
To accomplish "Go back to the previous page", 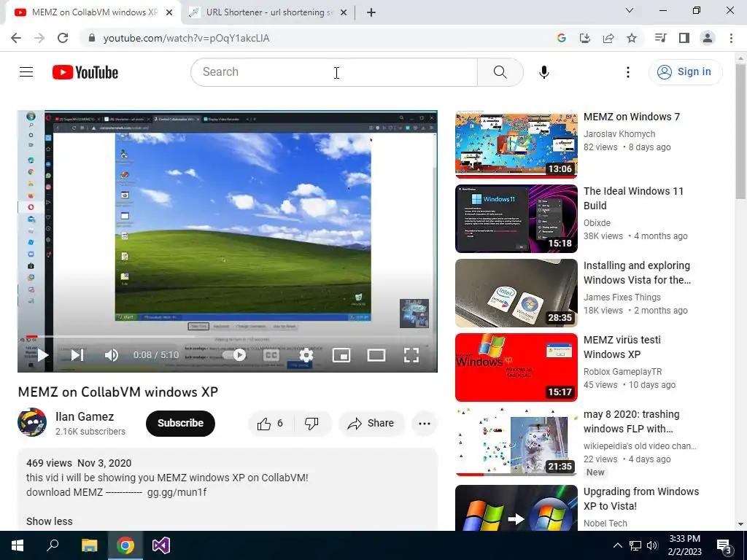I will [16, 38].
